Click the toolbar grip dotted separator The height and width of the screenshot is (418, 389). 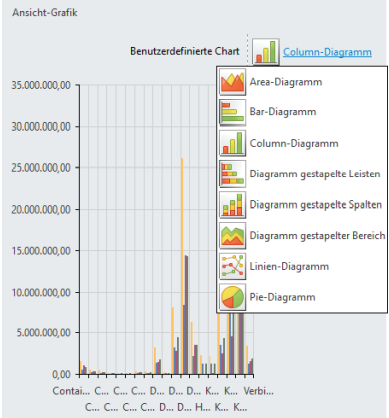247,49
